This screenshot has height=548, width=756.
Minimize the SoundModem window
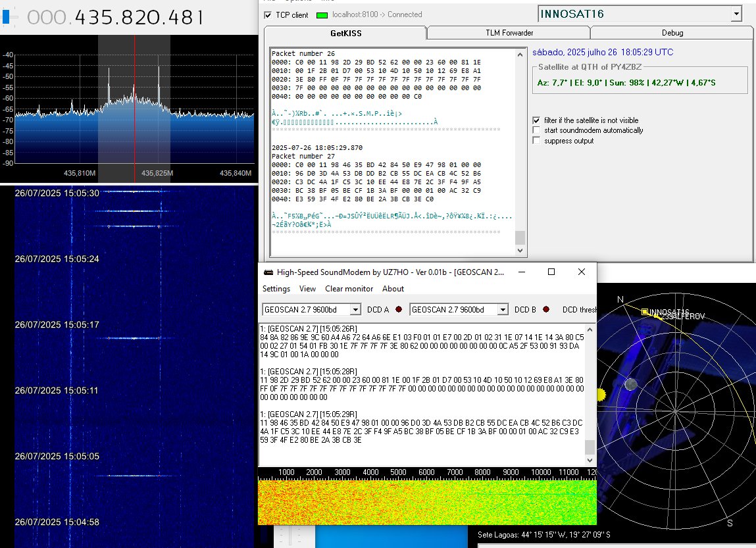(522, 272)
